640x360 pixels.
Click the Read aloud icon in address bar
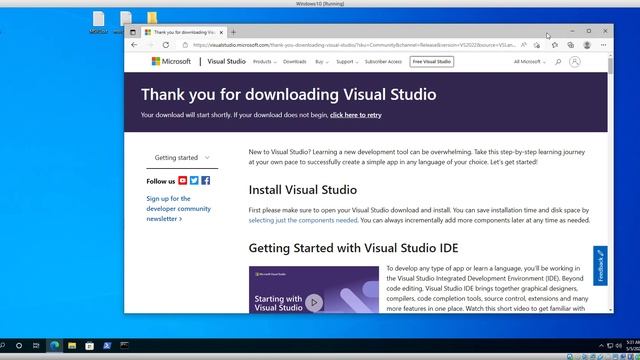(524, 45)
